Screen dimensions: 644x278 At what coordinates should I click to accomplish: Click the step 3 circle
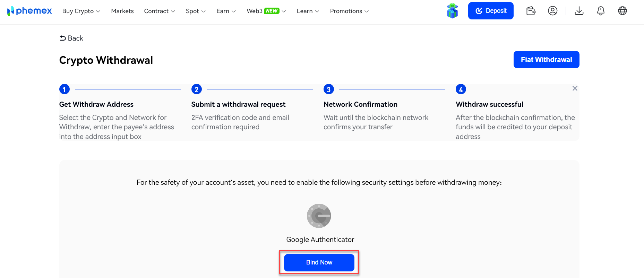coord(329,89)
